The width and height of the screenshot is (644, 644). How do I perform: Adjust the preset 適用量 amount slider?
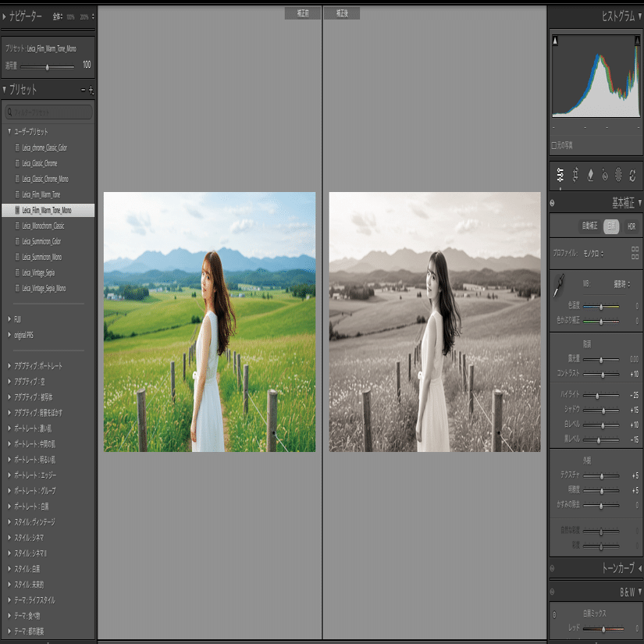[x=48, y=66]
